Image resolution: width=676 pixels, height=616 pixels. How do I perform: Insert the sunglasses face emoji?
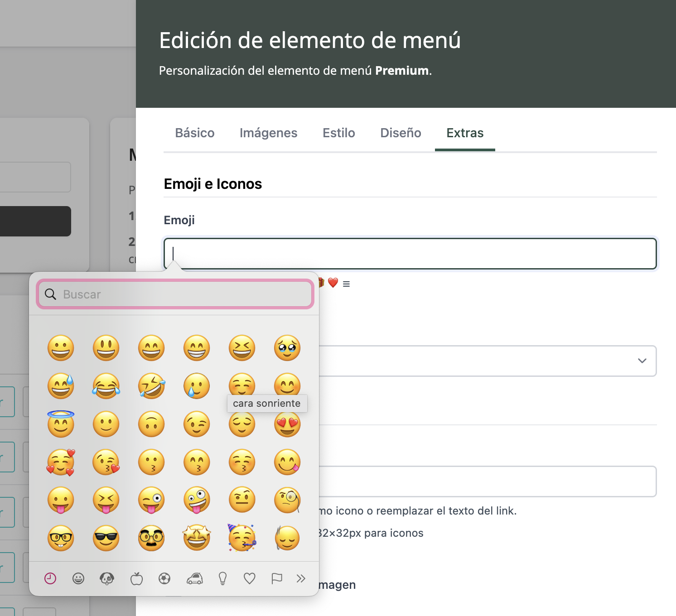tap(106, 538)
